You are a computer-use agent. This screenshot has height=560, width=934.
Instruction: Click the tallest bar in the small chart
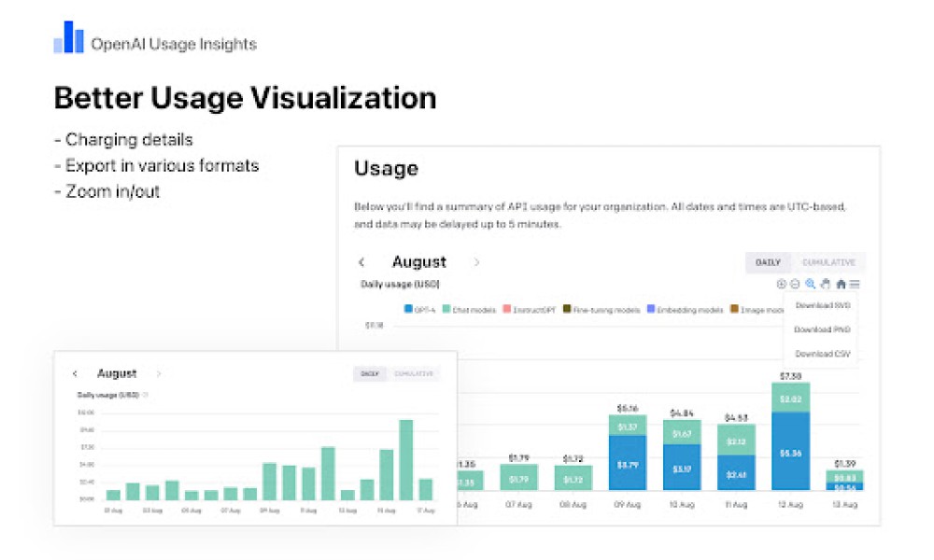point(406,459)
